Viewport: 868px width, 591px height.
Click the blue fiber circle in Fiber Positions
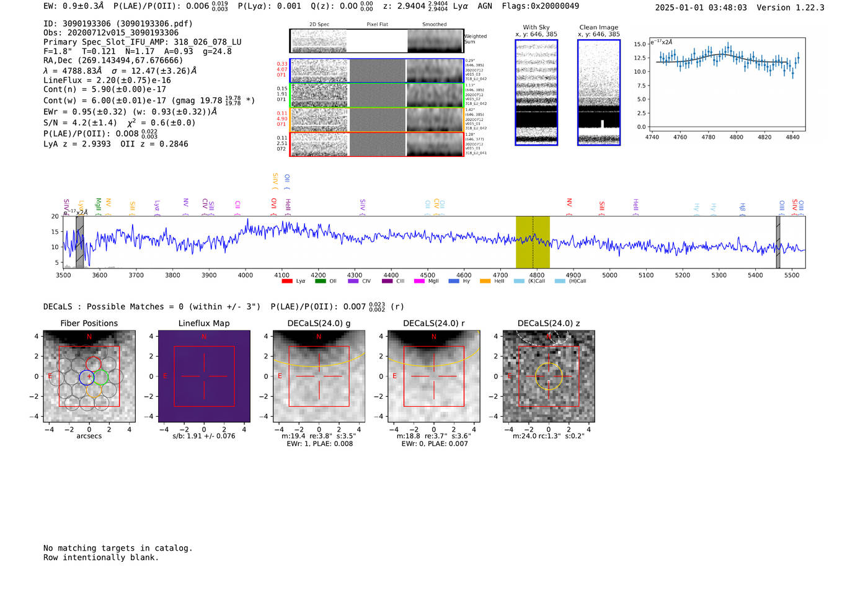(x=86, y=376)
